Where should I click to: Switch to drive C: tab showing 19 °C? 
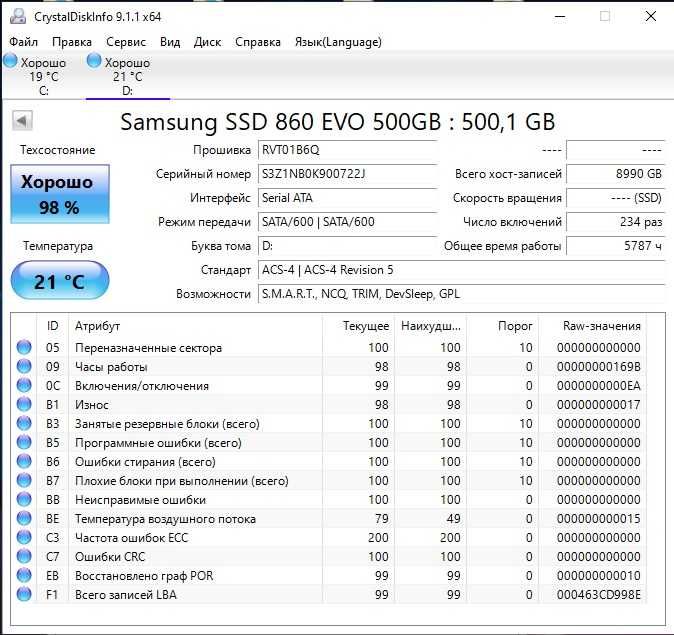point(43,76)
